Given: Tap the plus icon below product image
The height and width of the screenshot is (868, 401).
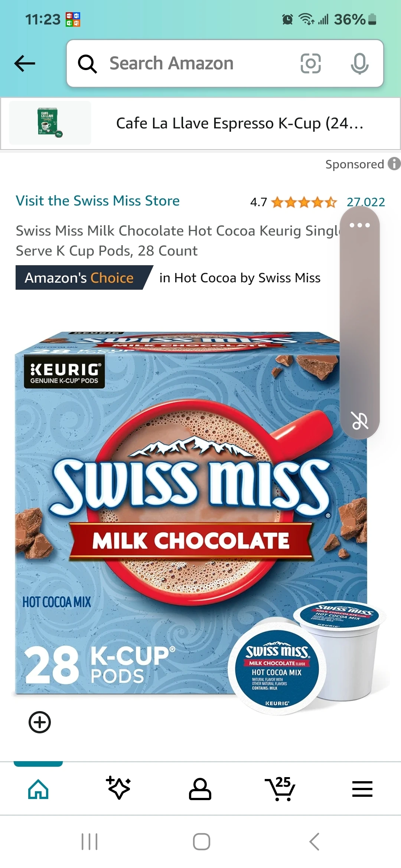Looking at the screenshot, I should (x=40, y=722).
